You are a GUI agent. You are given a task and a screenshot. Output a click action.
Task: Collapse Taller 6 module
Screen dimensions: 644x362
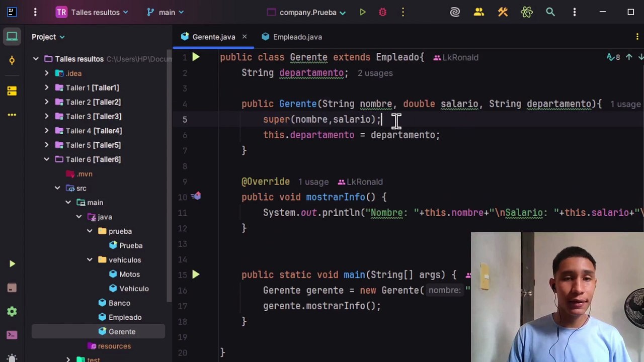click(x=47, y=159)
